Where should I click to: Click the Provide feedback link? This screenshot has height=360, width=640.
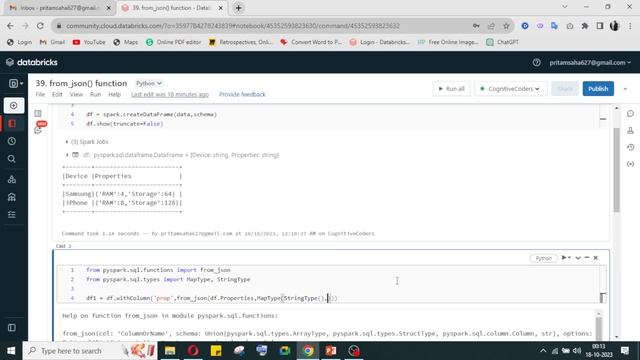[x=242, y=94]
